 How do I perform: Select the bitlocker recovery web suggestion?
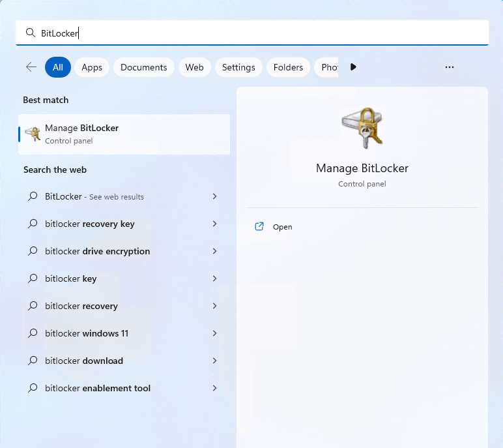81,306
